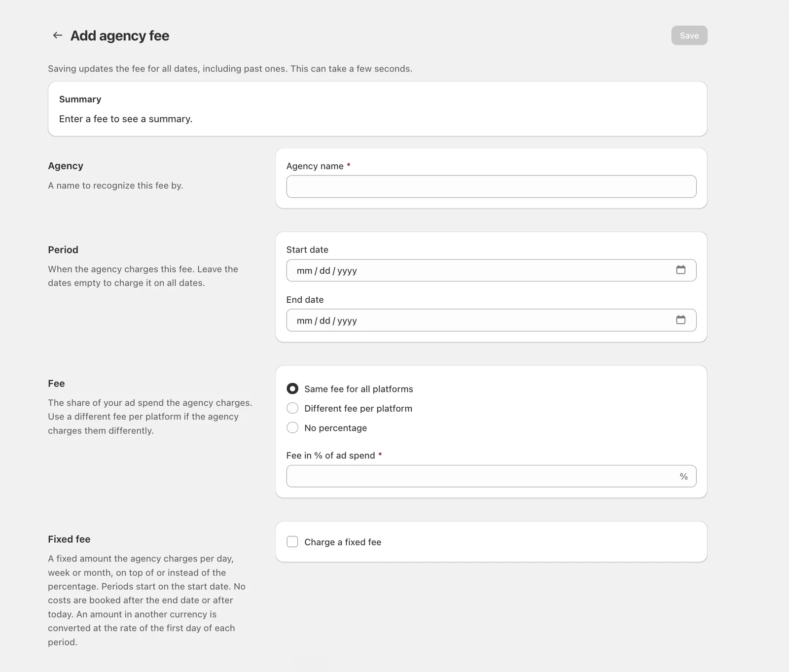
Task: Click the 'Saving updates the fee' notice text
Action: [230, 69]
